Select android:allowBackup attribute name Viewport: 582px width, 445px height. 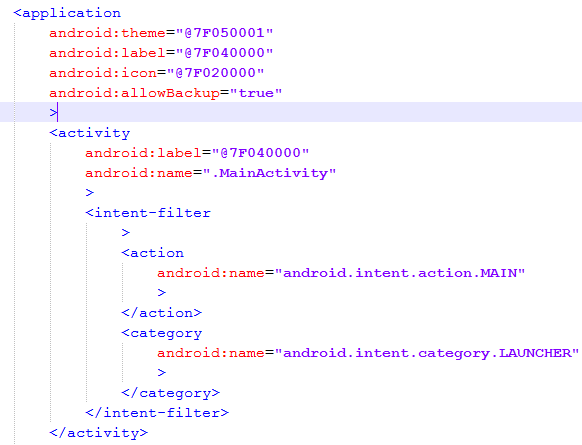(134, 93)
